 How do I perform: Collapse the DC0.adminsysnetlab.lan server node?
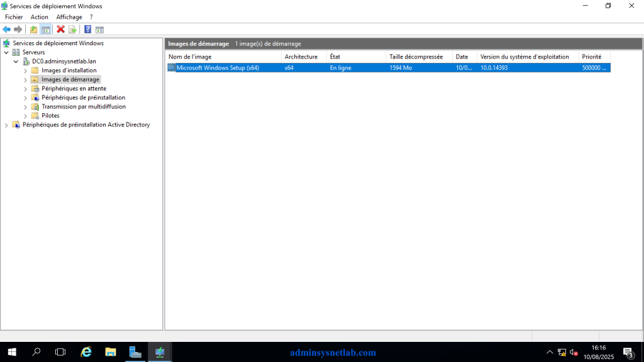16,62
